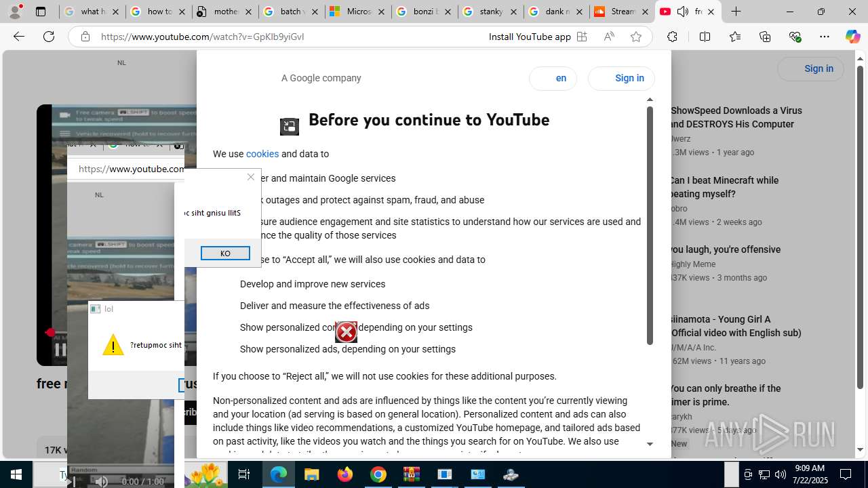Open Browser essentials heart icon

[795, 37]
